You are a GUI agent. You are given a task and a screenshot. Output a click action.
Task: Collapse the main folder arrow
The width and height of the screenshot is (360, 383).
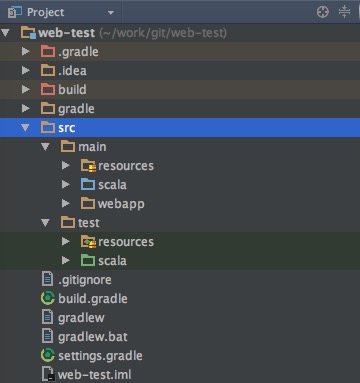(45, 146)
